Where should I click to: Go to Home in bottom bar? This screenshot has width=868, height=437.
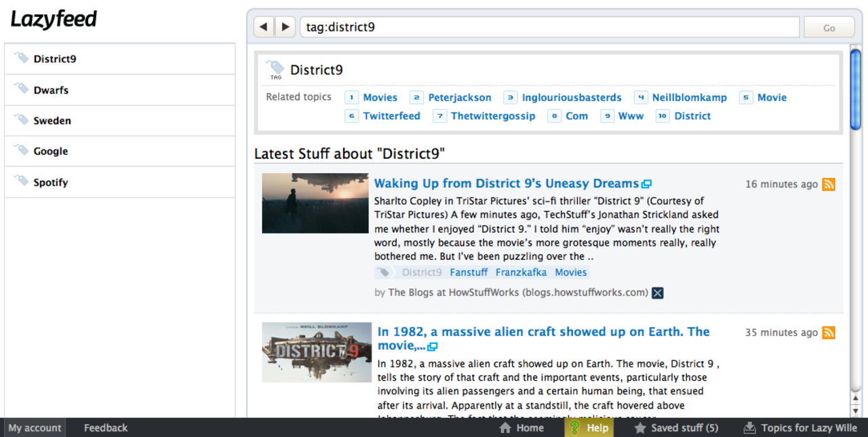click(521, 427)
